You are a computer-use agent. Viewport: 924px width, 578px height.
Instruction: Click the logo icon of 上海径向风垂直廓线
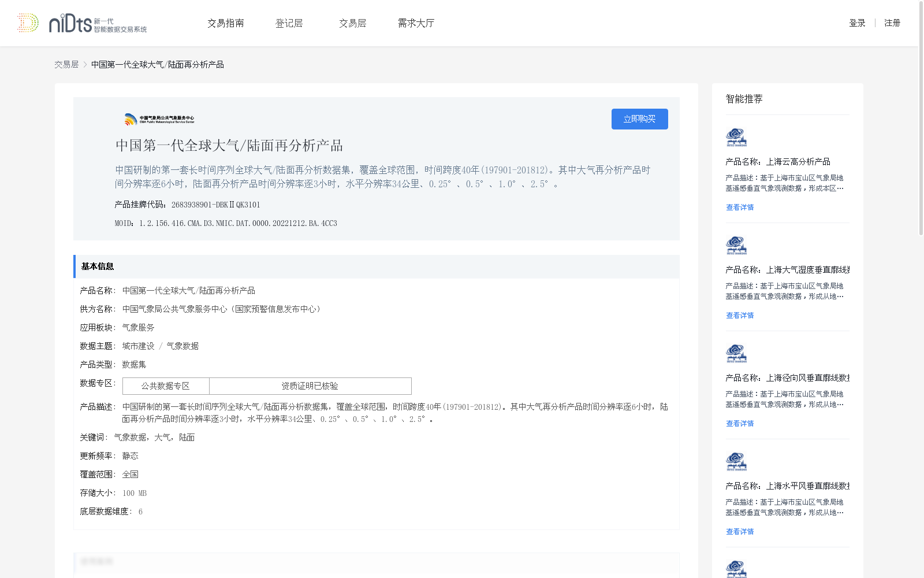[736, 354]
